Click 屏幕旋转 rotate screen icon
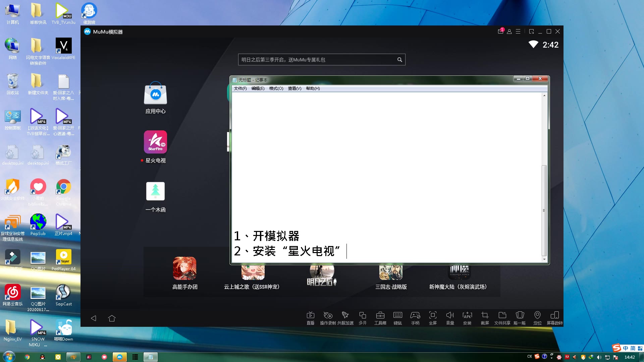644x362 pixels. click(x=555, y=318)
